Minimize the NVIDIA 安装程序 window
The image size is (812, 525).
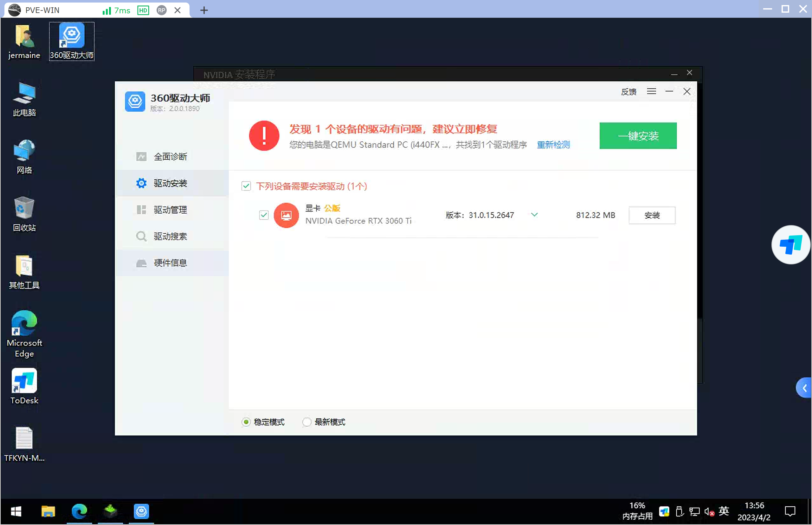pos(674,73)
